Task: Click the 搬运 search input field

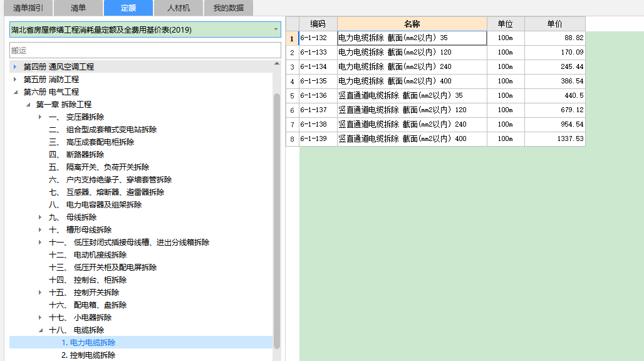Action: (145, 50)
